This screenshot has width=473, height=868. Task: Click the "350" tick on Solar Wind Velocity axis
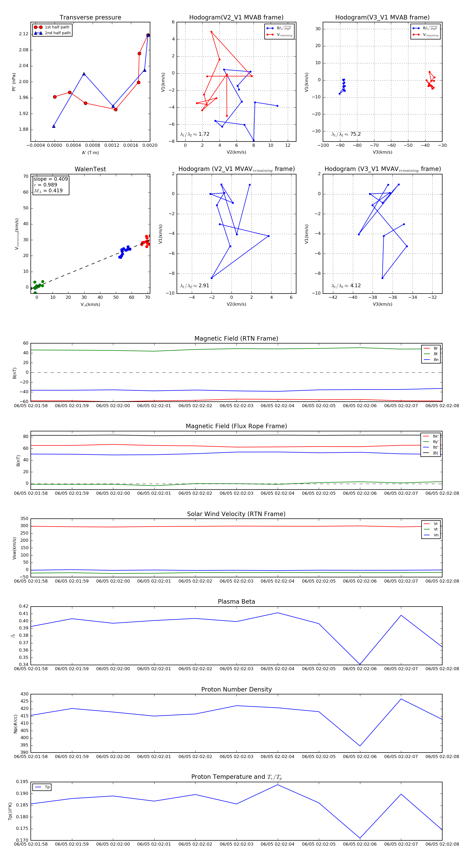24,519
